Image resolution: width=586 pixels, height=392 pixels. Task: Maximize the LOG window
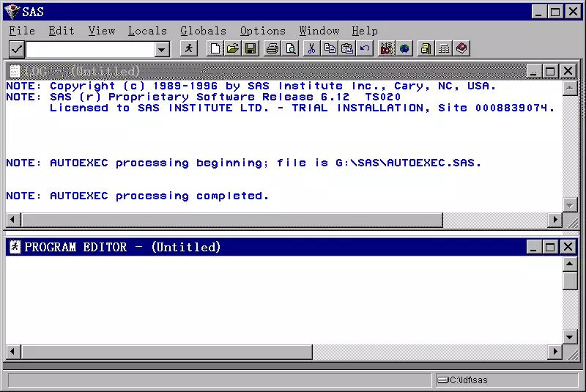coord(550,71)
